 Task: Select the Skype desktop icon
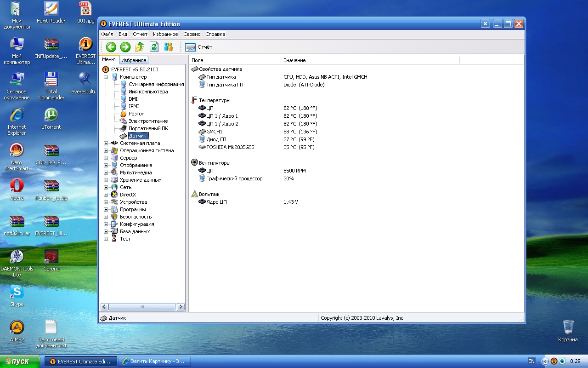click(x=17, y=292)
